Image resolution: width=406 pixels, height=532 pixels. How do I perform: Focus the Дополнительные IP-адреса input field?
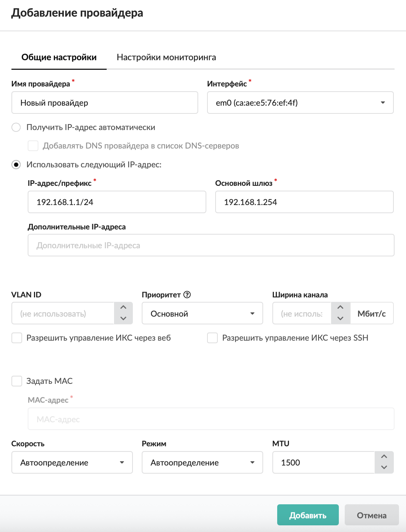211,245
